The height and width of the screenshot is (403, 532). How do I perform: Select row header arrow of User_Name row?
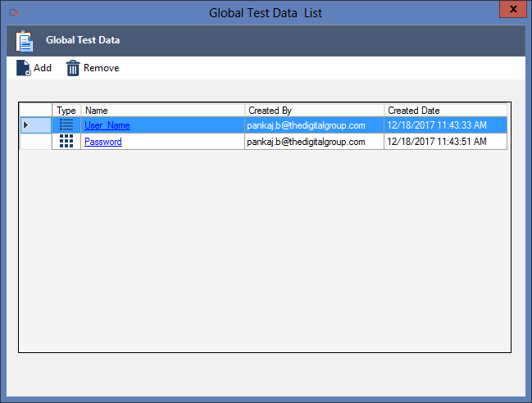pos(36,125)
